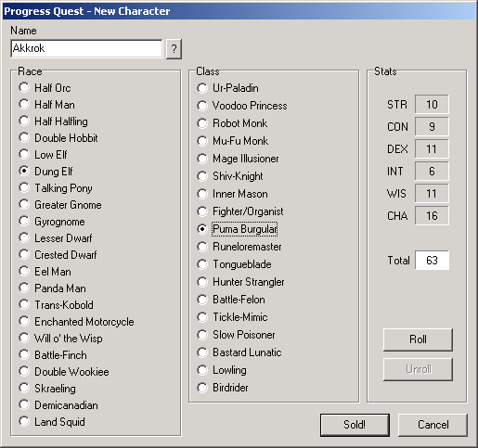Viewport: 478px width, 448px height.
Task: Click the CHA value 16
Action: (432, 216)
